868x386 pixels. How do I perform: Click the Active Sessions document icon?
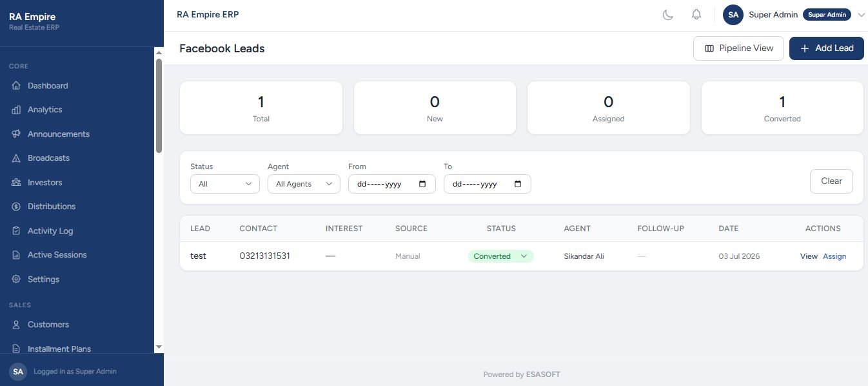point(16,255)
